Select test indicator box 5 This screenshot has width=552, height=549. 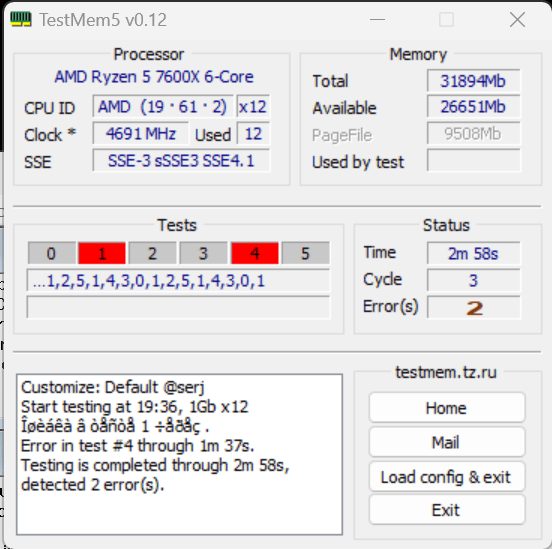pos(306,253)
